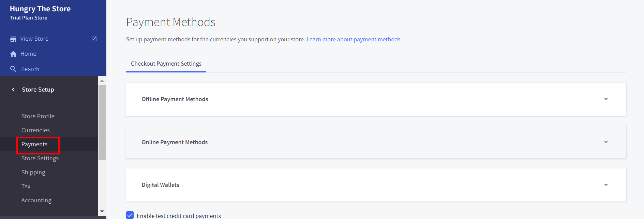644x219 pixels.
Task: Expand the Online Payment Methods section
Action: click(x=605, y=142)
